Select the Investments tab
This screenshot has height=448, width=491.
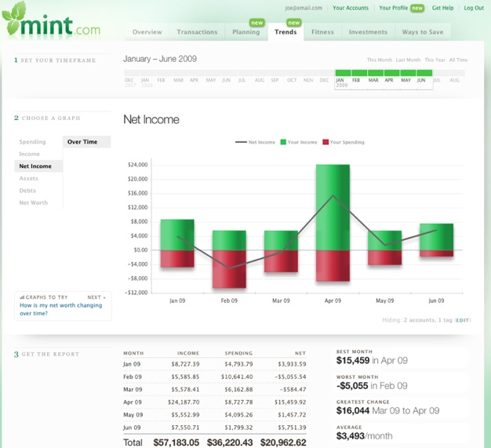click(368, 32)
